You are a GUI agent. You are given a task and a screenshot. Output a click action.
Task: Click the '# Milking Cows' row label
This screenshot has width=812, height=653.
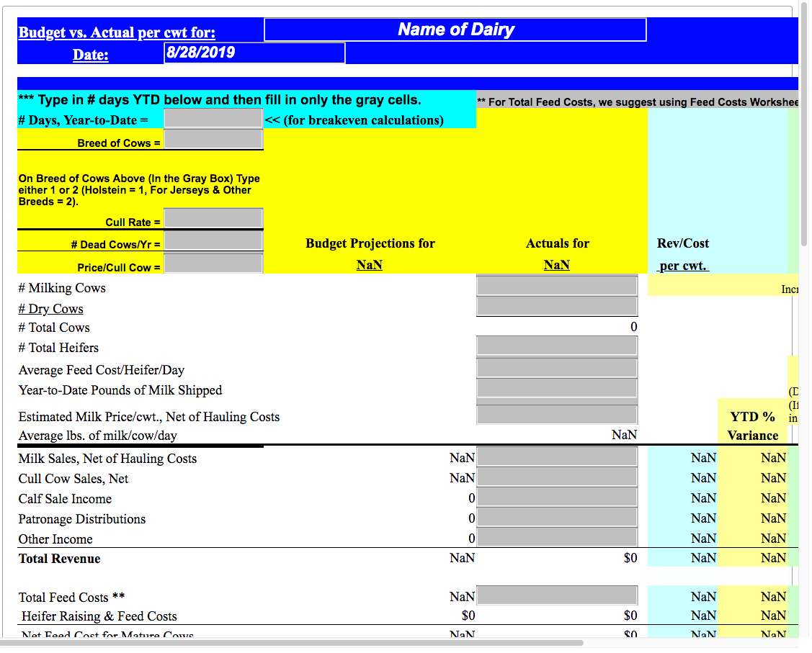[62, 288]
